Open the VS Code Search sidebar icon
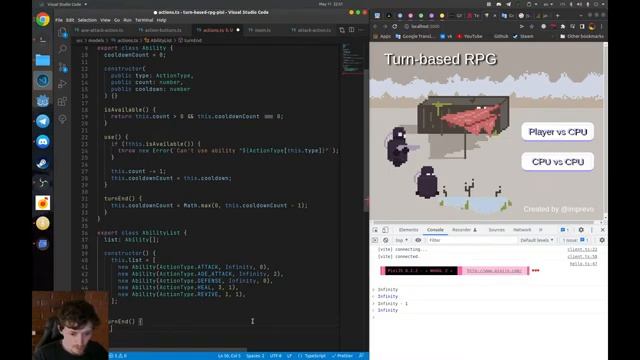The width and height of the screenshot is (640, 360). [62, 49]
